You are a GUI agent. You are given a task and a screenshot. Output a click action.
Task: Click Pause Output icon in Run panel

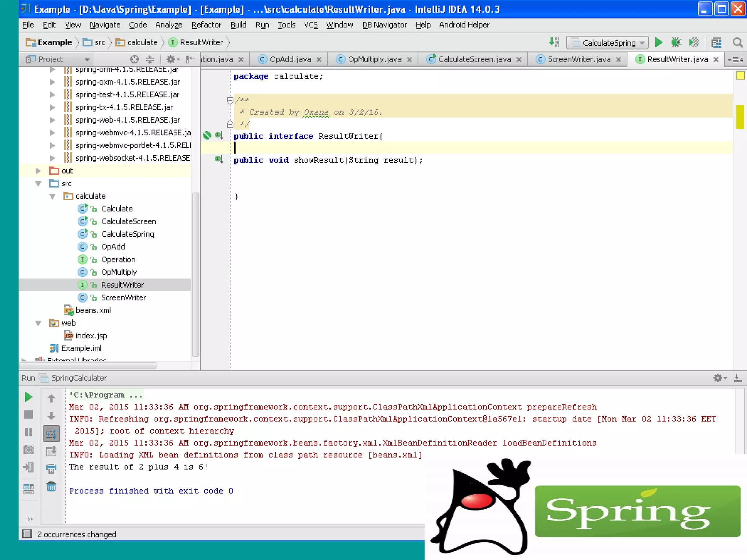click(x=28, y=432)
